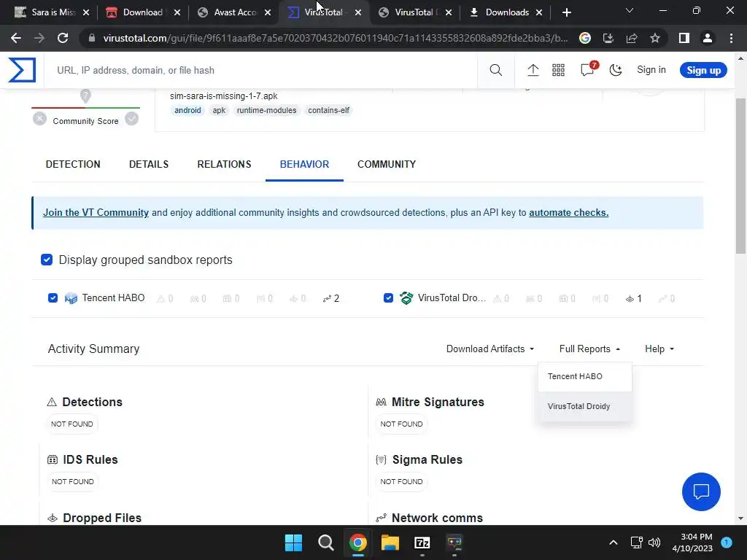
Task: Click the automate checks link
Action: click(569, 213)
